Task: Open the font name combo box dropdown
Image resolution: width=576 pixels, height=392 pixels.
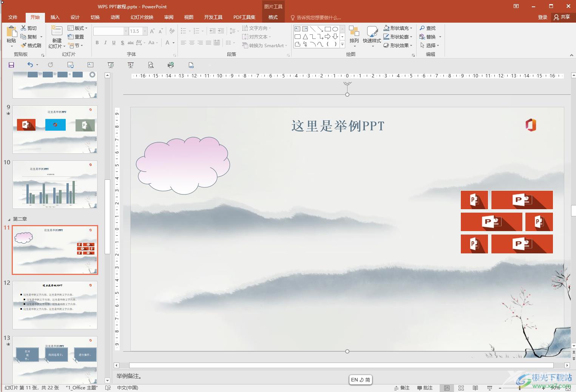Action: click(126, 31)
